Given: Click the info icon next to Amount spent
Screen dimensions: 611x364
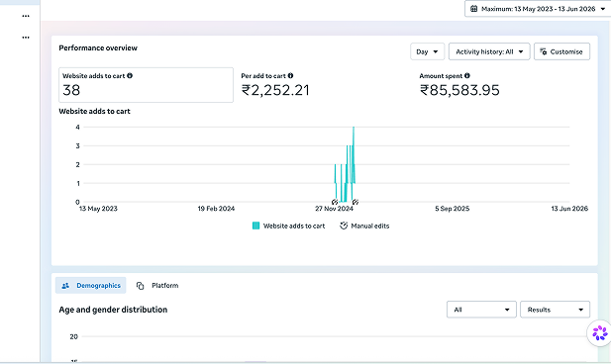Looking at the screenshot, I should point(467,75).
